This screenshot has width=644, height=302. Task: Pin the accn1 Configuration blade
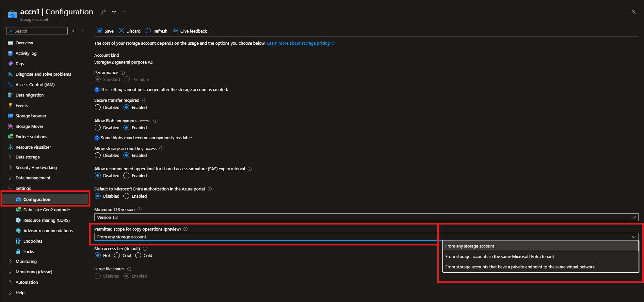[104, 12]
